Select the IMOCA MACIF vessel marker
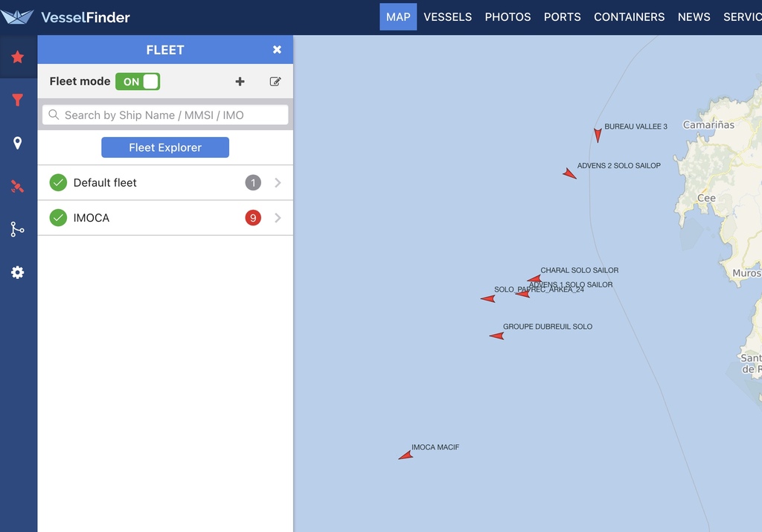The width and height of the screenshot is (762, 532). pyautogui.click(x=406, y=455)
